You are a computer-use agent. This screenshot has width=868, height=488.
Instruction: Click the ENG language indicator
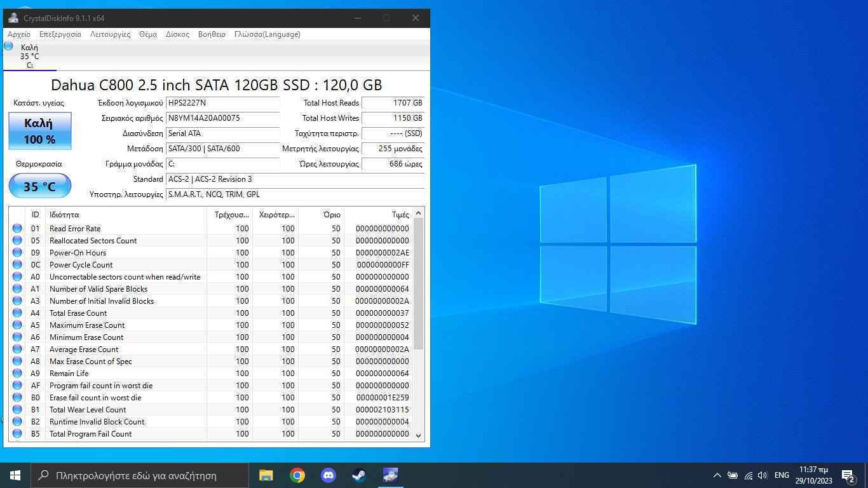[x=782, y=475]
